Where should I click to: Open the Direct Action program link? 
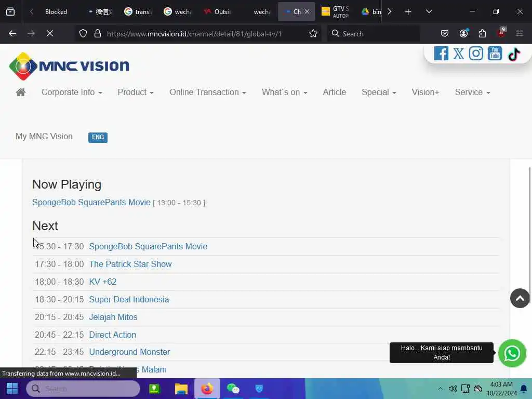pos(112,335)
